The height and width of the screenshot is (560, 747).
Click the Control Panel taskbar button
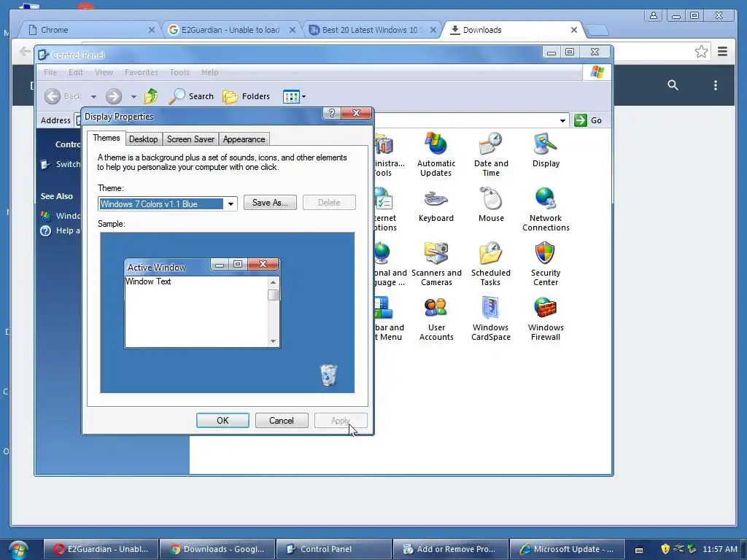coord(334,549)
